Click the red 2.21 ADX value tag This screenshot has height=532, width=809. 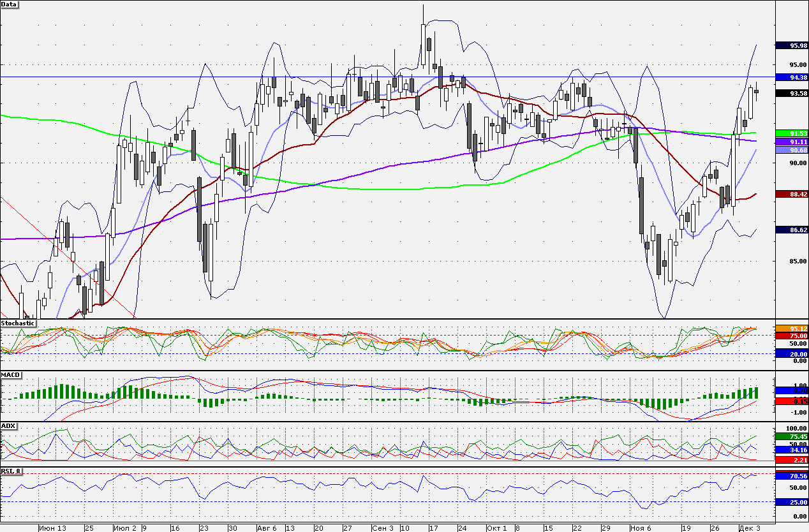(791, 459)
